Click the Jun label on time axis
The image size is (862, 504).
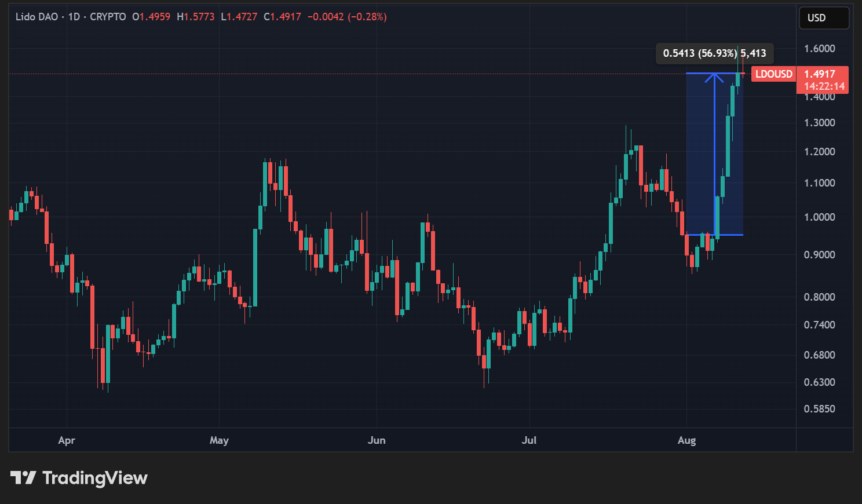(x=377, y=440)
